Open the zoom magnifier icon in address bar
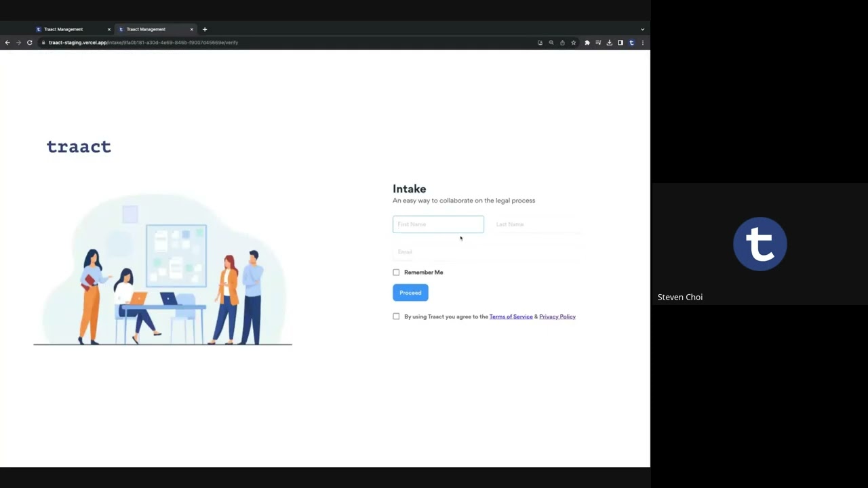Viewport: 868px width, 488px height. coord(551,43)
